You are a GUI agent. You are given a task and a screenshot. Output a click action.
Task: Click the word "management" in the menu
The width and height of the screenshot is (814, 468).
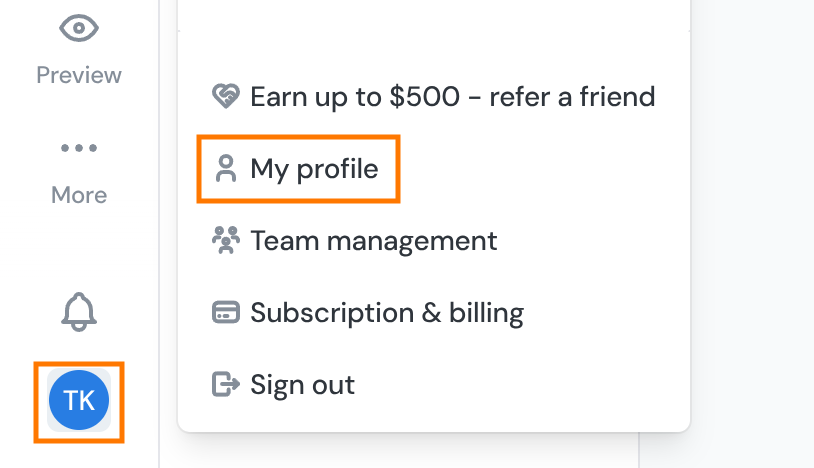click(x=412, y=241)
